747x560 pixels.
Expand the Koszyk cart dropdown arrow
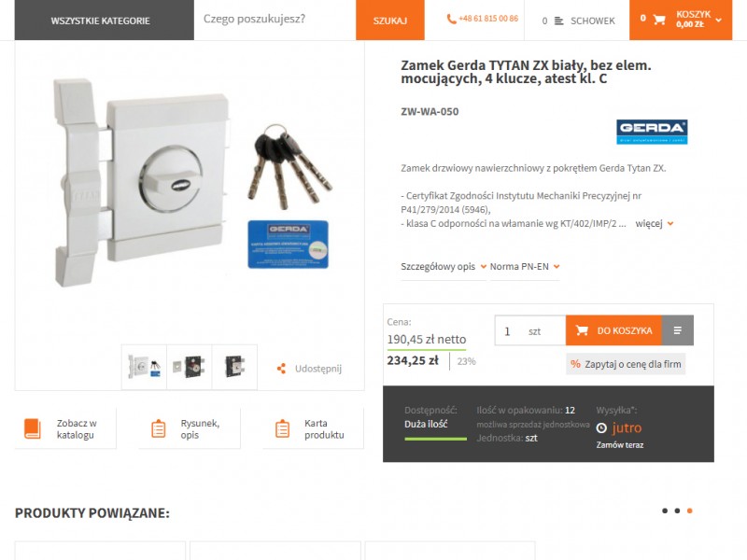click(x=718, y=20)
